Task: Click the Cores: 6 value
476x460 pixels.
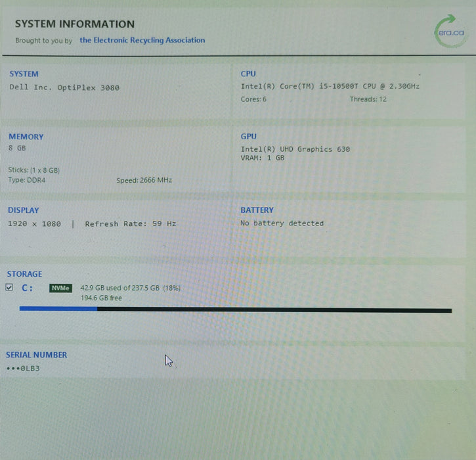Action: (x=253, y=99)
